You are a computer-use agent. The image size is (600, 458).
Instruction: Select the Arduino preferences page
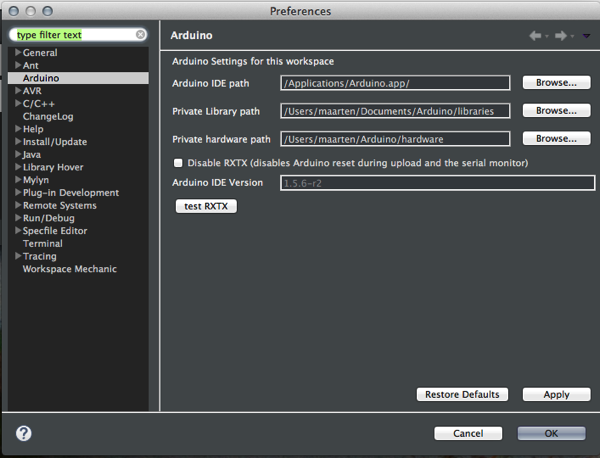coord(78,78)
